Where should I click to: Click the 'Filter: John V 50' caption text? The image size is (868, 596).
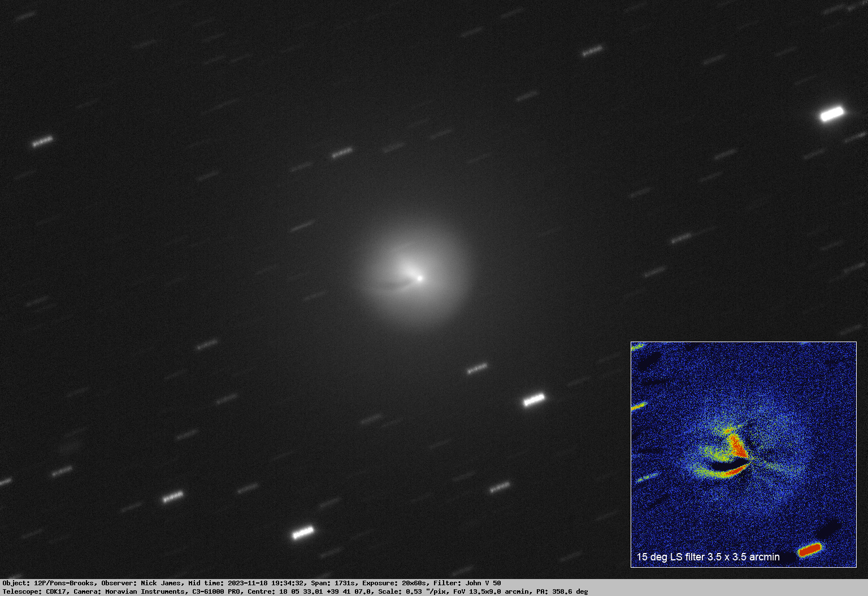click(467, 583)
